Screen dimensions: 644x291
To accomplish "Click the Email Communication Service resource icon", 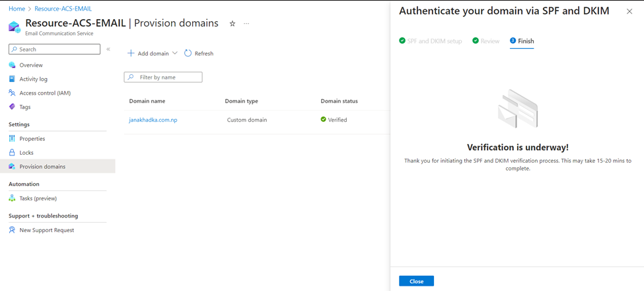I will (15, 27).
